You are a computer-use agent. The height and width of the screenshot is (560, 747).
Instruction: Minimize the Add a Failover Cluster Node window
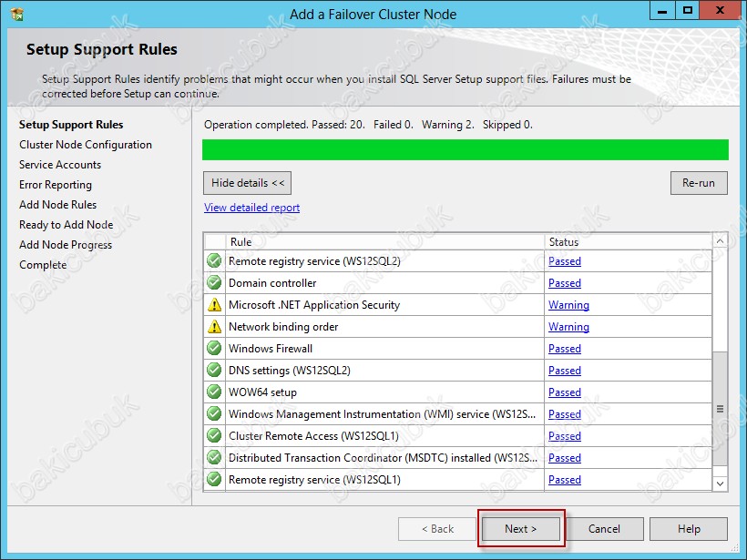(x=662, y=11)
